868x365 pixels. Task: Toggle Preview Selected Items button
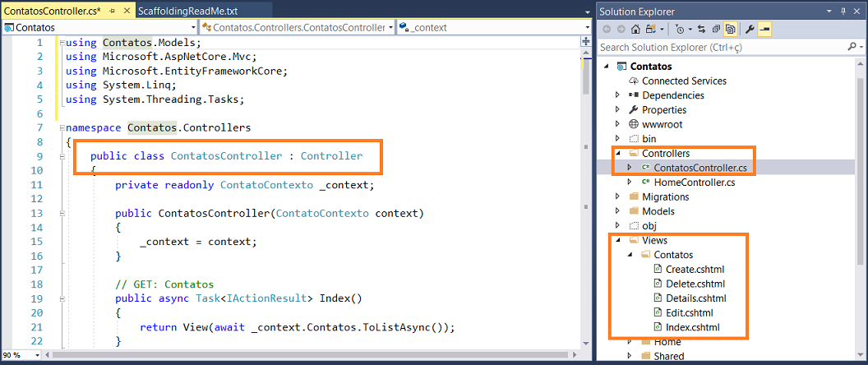765,29
